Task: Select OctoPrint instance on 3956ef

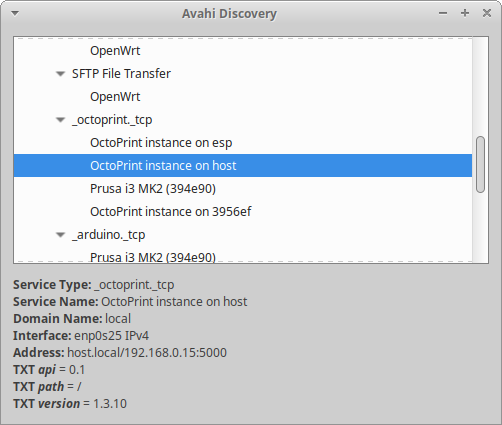Action: coord(243,212)
